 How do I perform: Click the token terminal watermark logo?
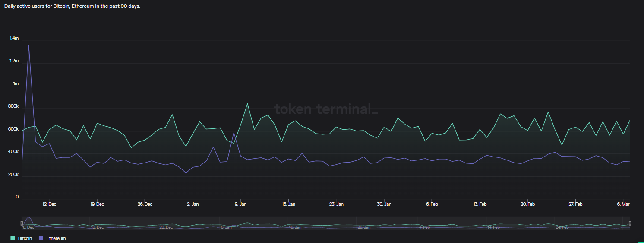click(x=326, y=109)
